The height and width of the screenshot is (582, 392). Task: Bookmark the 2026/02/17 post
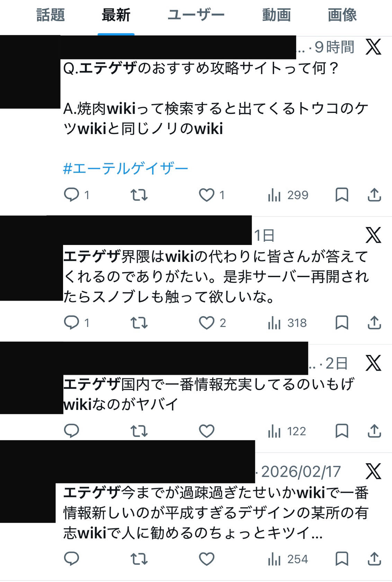pyautogui.click(x=342, y=559)
